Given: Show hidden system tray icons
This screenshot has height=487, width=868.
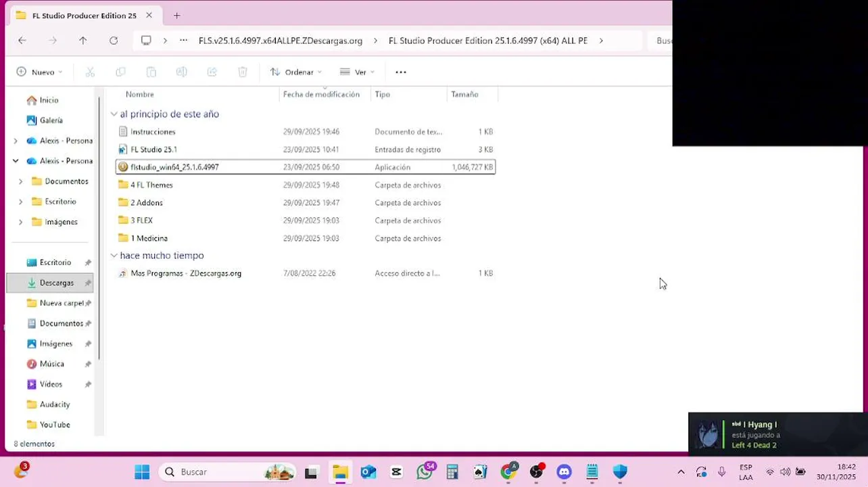Looking at the screenshot, I should coord(681,472).
